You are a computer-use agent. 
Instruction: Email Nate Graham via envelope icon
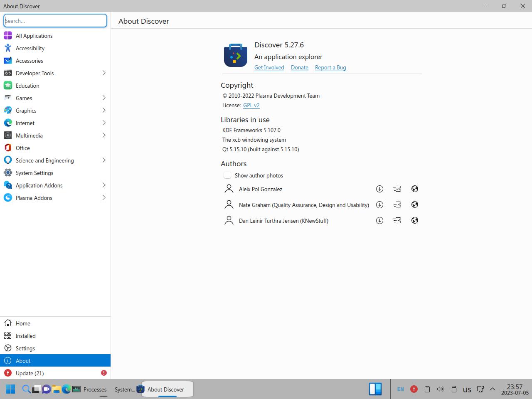(397, 205)
